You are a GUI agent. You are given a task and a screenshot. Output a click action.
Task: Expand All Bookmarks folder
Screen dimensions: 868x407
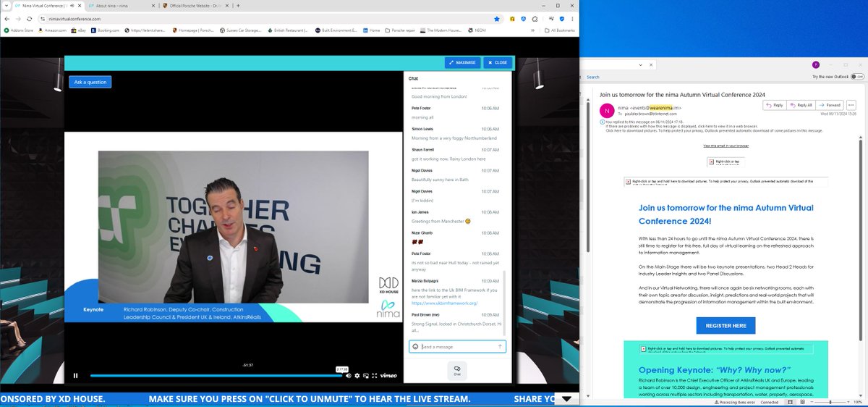560,30
